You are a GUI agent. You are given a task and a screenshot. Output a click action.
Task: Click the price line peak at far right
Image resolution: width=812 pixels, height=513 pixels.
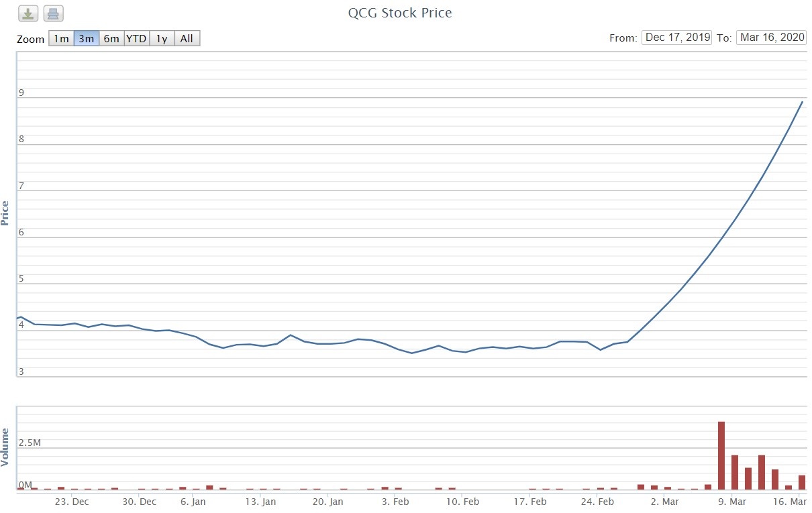tap(801, 103)
